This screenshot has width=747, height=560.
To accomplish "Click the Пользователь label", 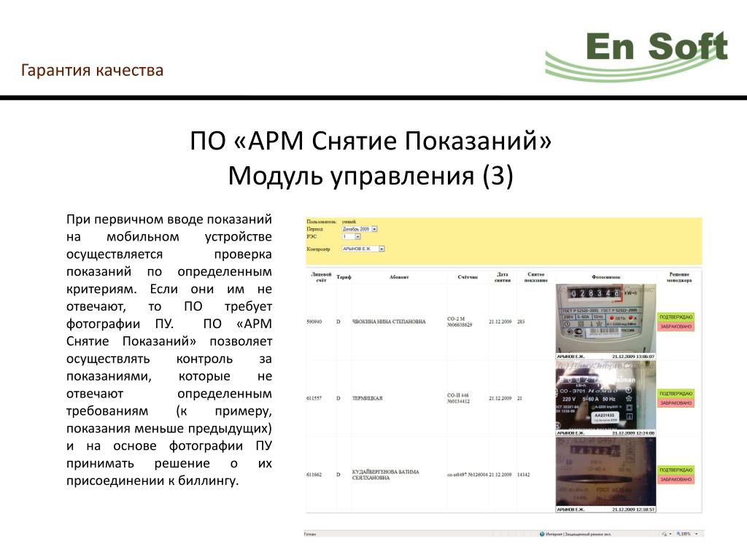I will (x=322, y=222).
